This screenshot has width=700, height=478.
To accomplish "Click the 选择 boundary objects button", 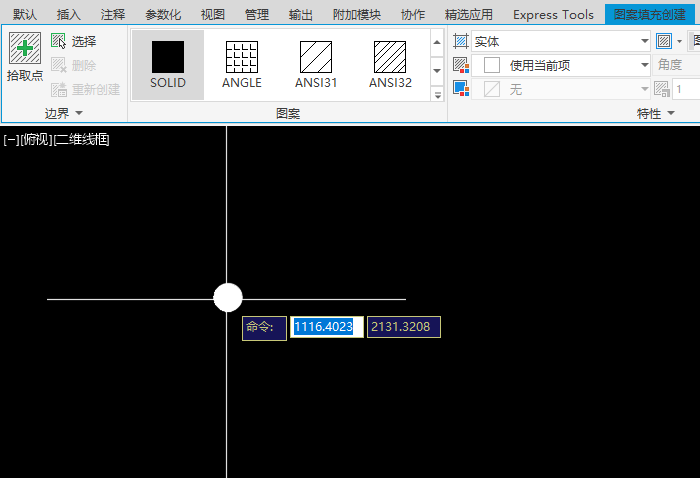I will (x=74, y=42).
